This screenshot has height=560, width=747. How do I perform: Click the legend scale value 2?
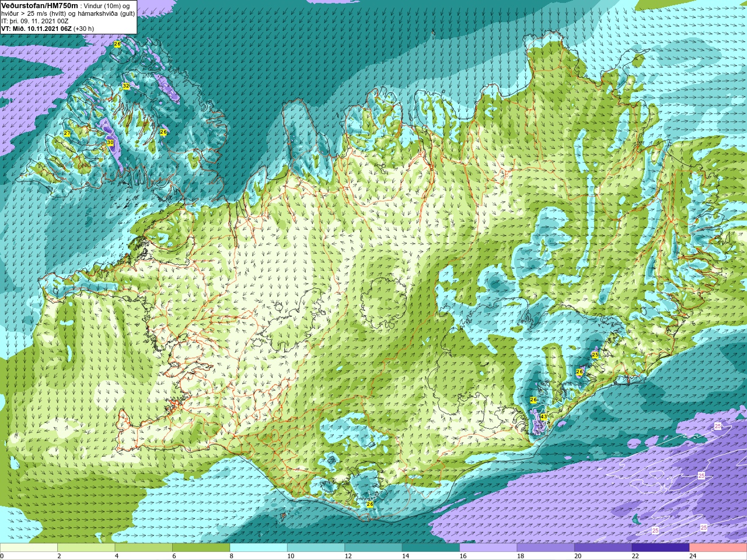(60, 556)
